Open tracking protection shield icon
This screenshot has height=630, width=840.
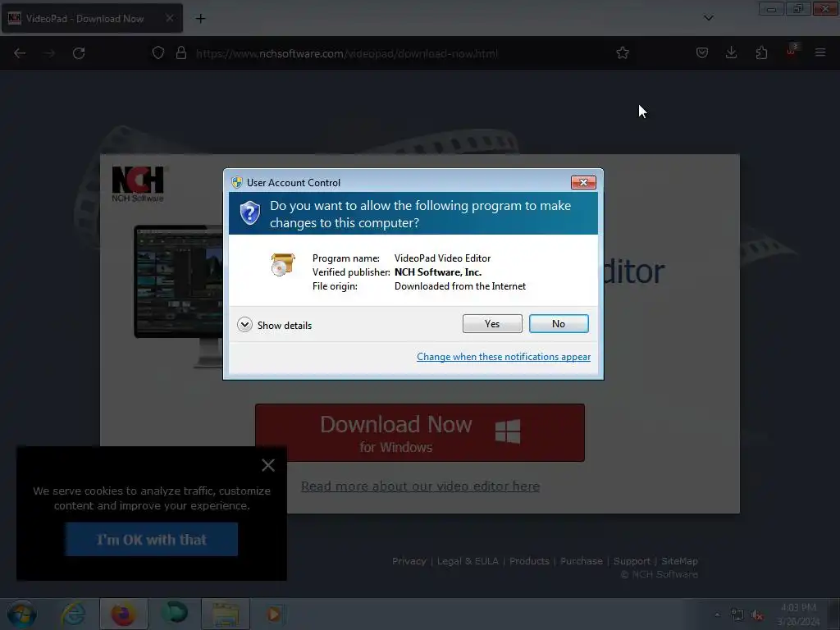point(158,53)
